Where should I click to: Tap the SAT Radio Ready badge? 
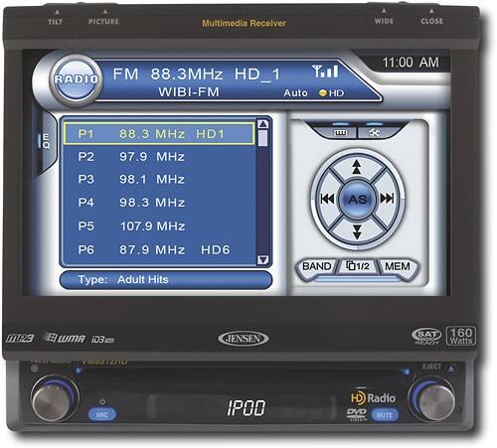point(426,337)
